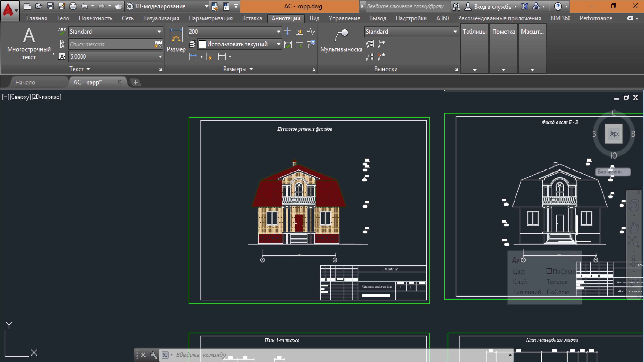This screenshot has height=362, width=644.
Task: Click the Redo arrow icon
Action: coord(102,6)
